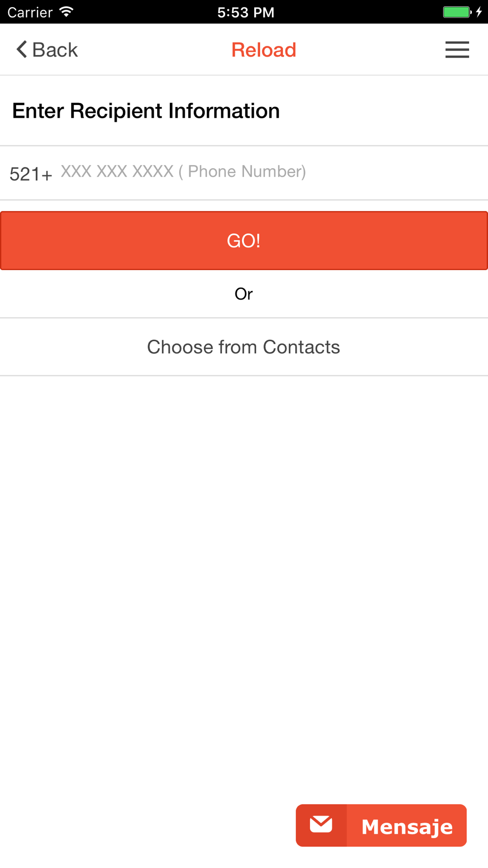The width and height of the screenshot is (488, 868).
Task: Tap the 5:53 PM clock
Action: pos(246,12)
